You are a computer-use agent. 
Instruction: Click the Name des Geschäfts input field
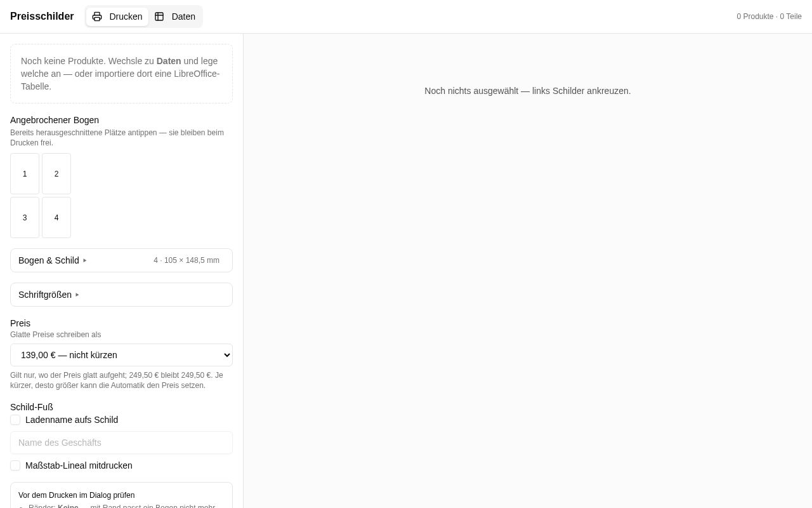tap(121, 443)
